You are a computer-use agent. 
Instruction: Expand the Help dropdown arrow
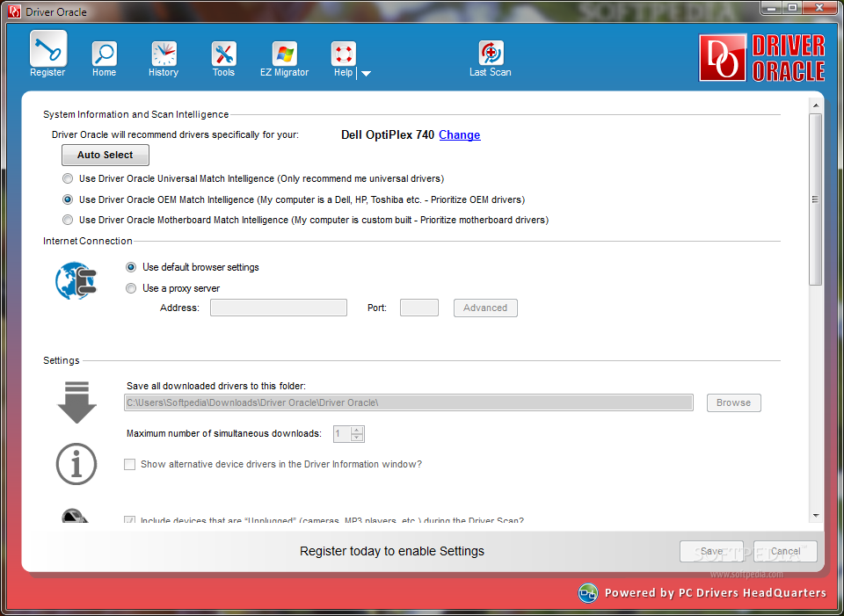click(x=366, y=74)
